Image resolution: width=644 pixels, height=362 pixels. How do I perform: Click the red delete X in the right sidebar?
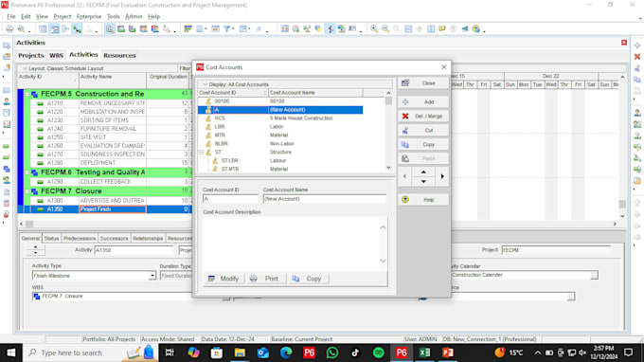tap(637, 57)
